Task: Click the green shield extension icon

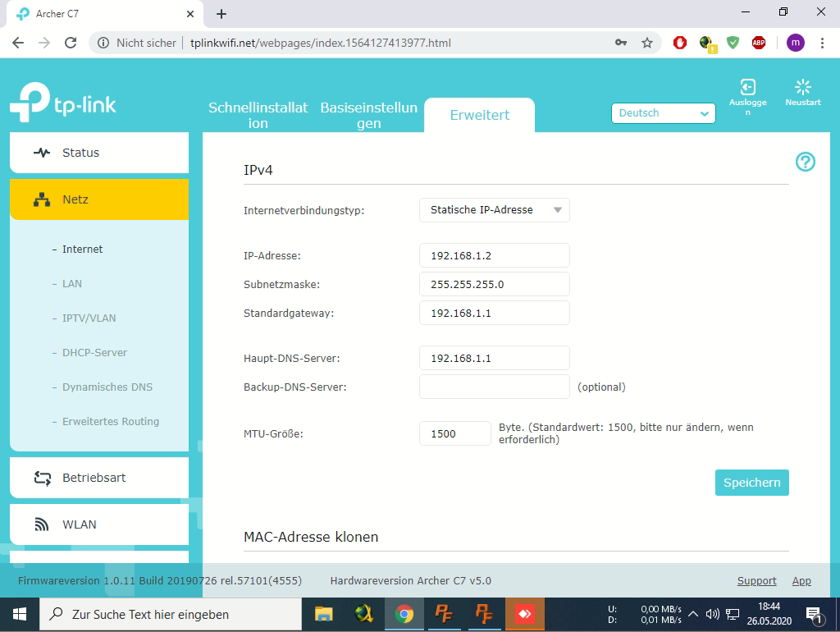Action: coord(733,43)
